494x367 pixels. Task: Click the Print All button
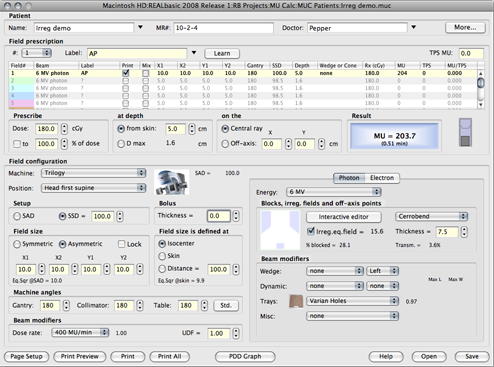pyautogui.click(x=170, y=357)
